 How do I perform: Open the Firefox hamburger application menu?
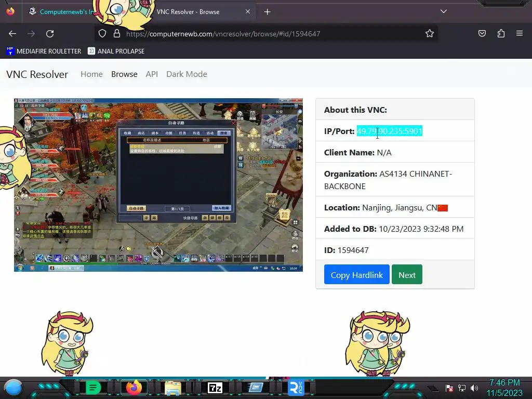tap(520, 33)
